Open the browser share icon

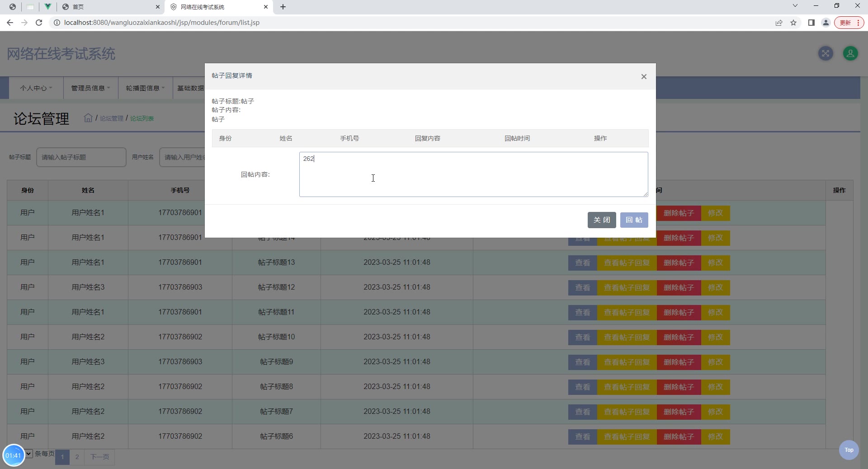778,23
